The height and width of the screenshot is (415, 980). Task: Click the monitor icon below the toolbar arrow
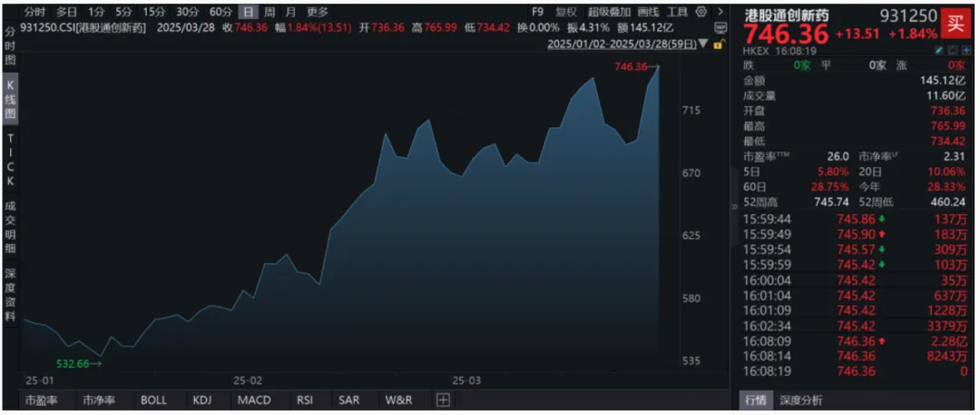[719, 29]
